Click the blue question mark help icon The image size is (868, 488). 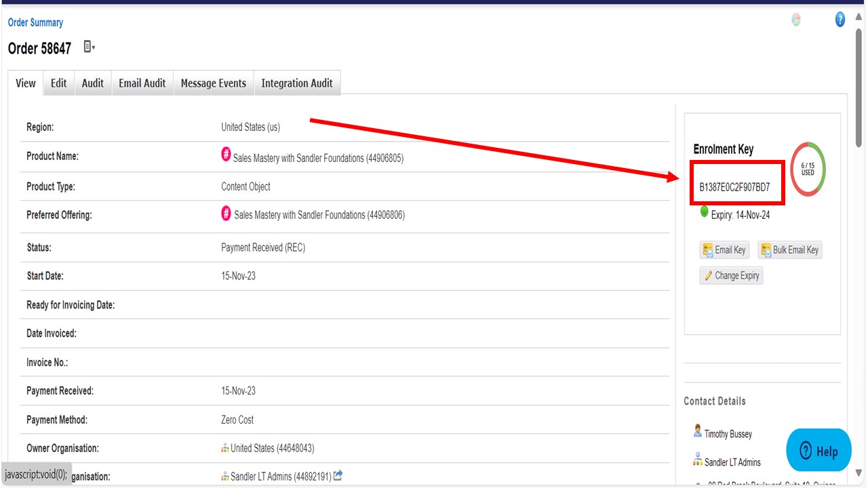840,20
